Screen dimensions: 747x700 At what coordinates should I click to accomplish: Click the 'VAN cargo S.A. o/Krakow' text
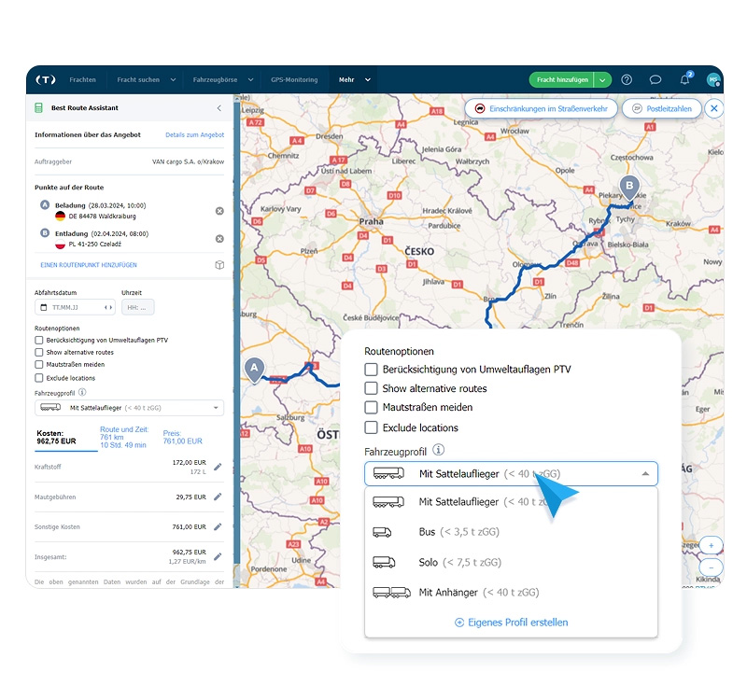point(188,161)
